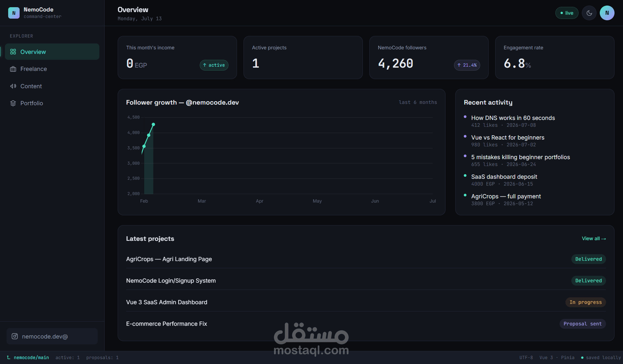Click the Jul label on chart axis

coord(432,201)
